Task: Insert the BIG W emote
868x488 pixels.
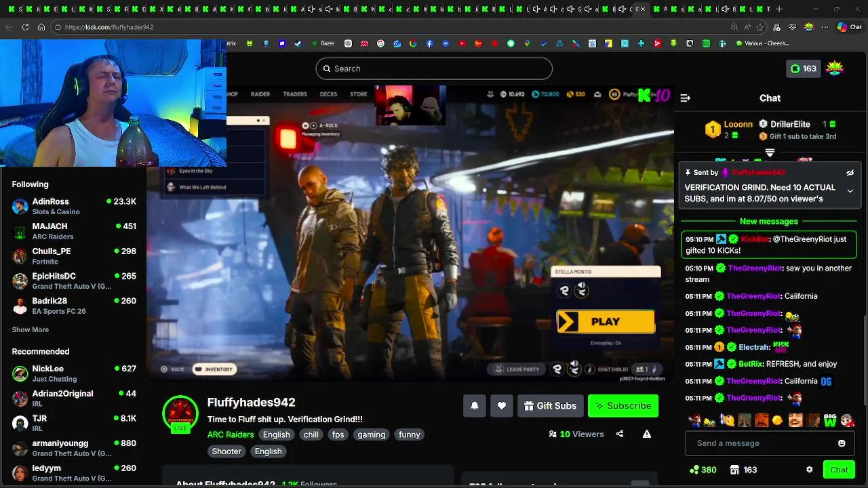Action: point(830,420)
